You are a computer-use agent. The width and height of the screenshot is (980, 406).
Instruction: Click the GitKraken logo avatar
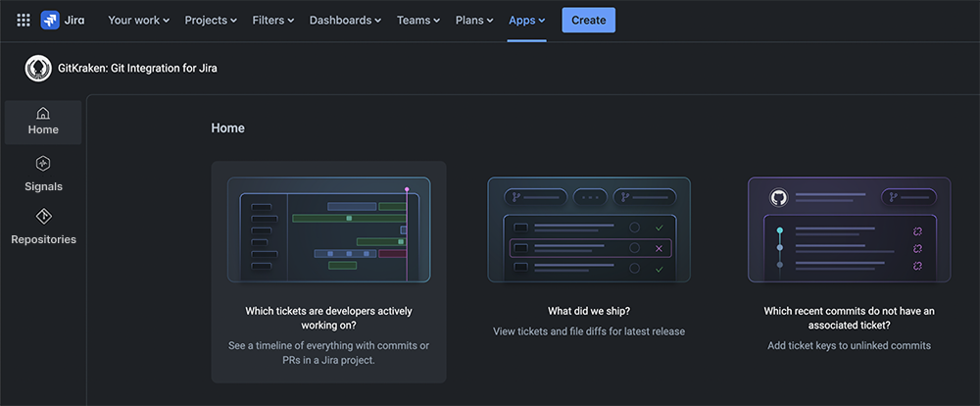38,69
